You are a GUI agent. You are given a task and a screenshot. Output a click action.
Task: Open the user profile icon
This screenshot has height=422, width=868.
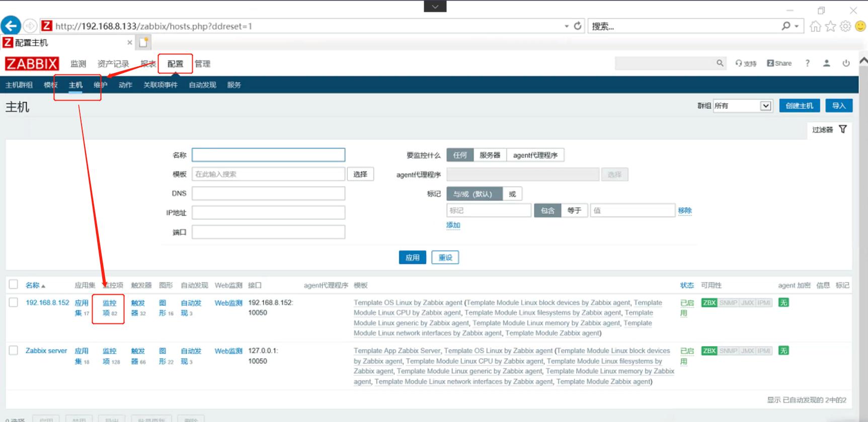[826, 63]
